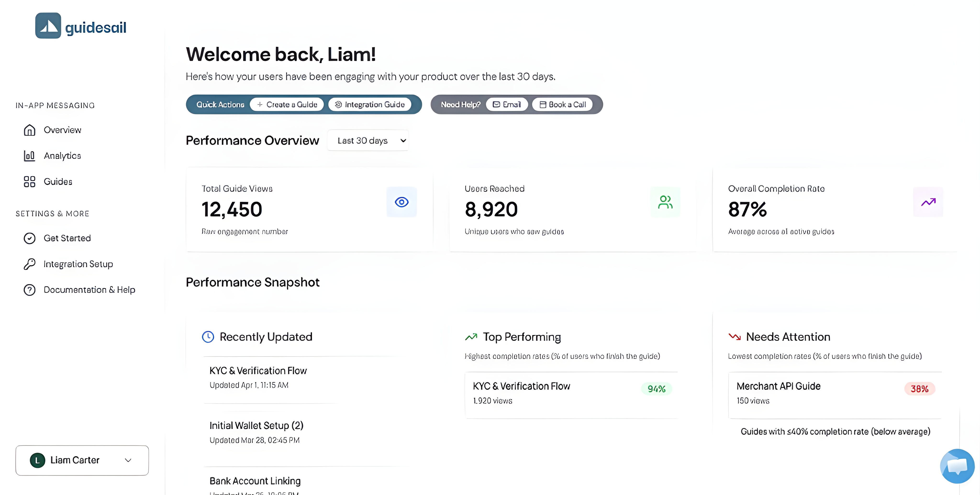The height and width of the screenshot is (495, 980).
Task: Open the Last 30 days dropdown
Action: tap(368, 141)
